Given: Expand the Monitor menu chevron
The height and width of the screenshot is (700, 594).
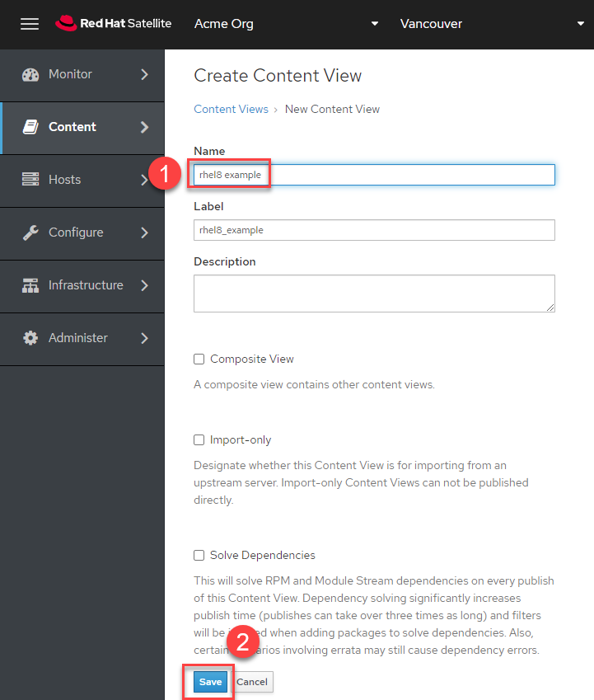Looking at the screenshot, I should pos(145,75).
